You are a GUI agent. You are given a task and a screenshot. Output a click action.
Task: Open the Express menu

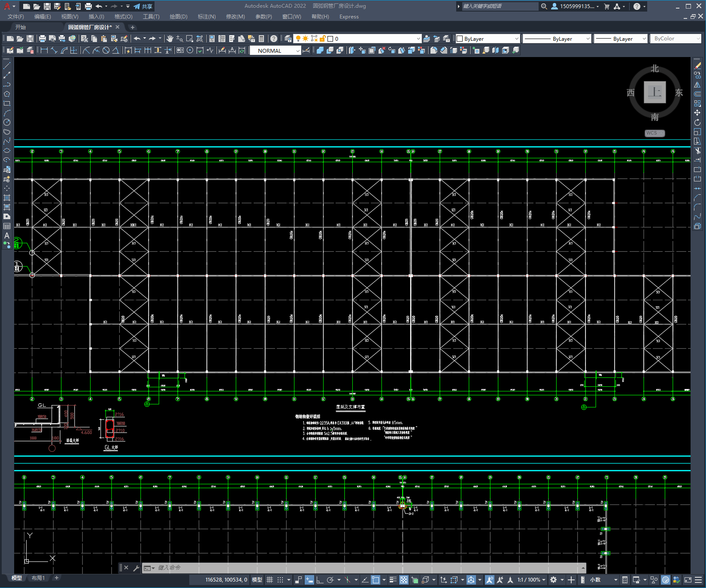pyautogui.click(x=349, y=17)
